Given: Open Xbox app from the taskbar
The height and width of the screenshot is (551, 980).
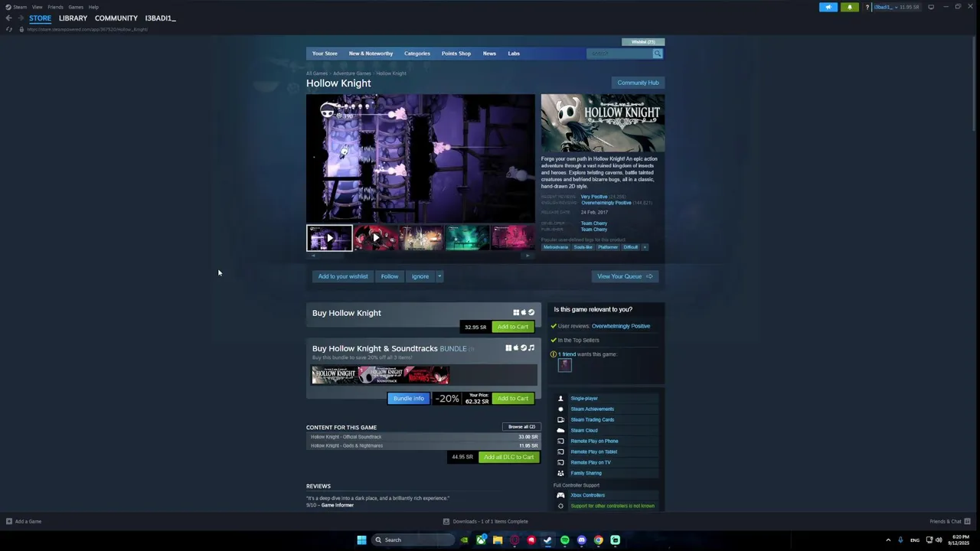Looking at the screenshot, I should 481,540.
